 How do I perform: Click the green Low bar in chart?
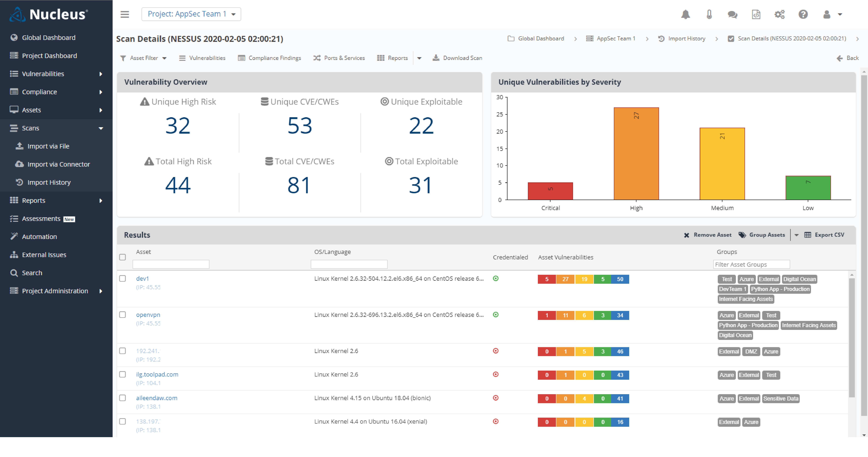click(x=808, y=188)
